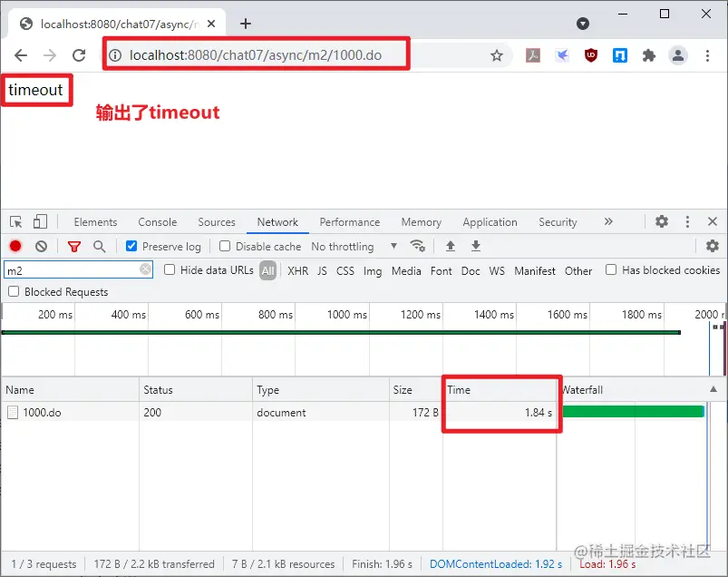Open Network panel settings gear
The width and height of the screenshot is (728, 577).
713,246
